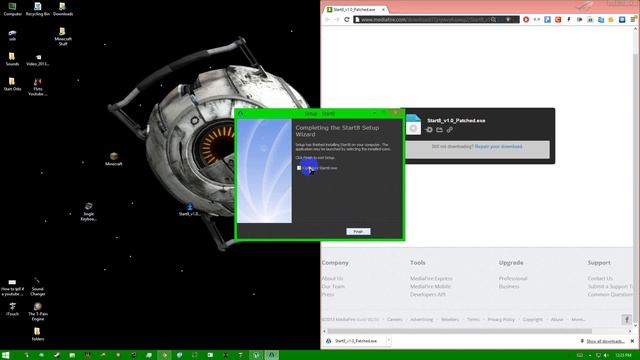The height and width of the screenshot is (360, 640).
Task: Select the Minecraft block icon on the desktop
Action: [x=113, y=159]
